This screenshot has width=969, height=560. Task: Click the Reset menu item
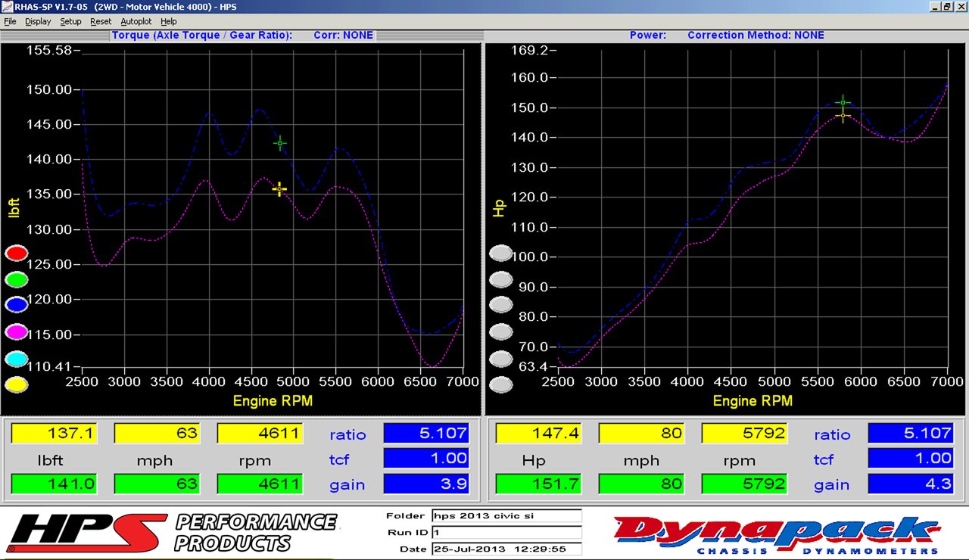(x=101, y=22)
